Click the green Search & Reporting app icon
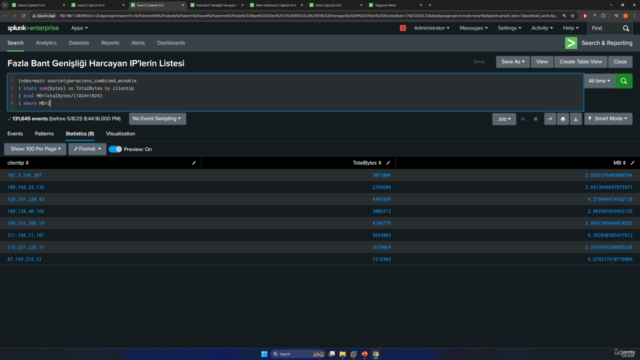 pos(571,43)
